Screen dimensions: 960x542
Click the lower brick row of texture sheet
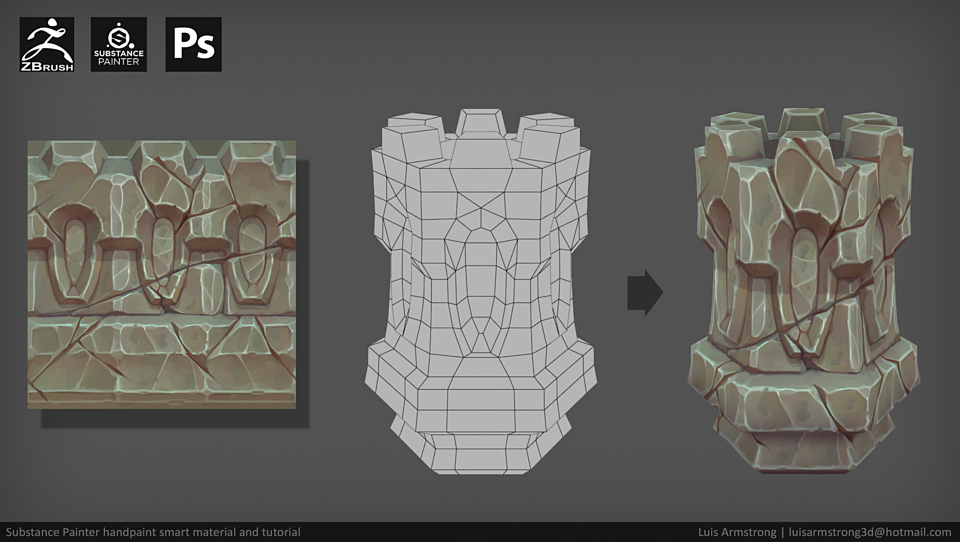(x=162, y=355)
